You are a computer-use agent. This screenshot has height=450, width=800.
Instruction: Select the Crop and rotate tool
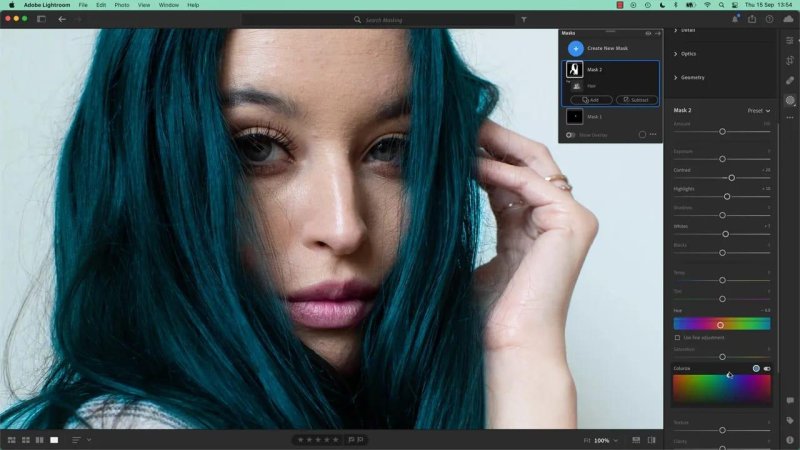click(x=790, y=61)
